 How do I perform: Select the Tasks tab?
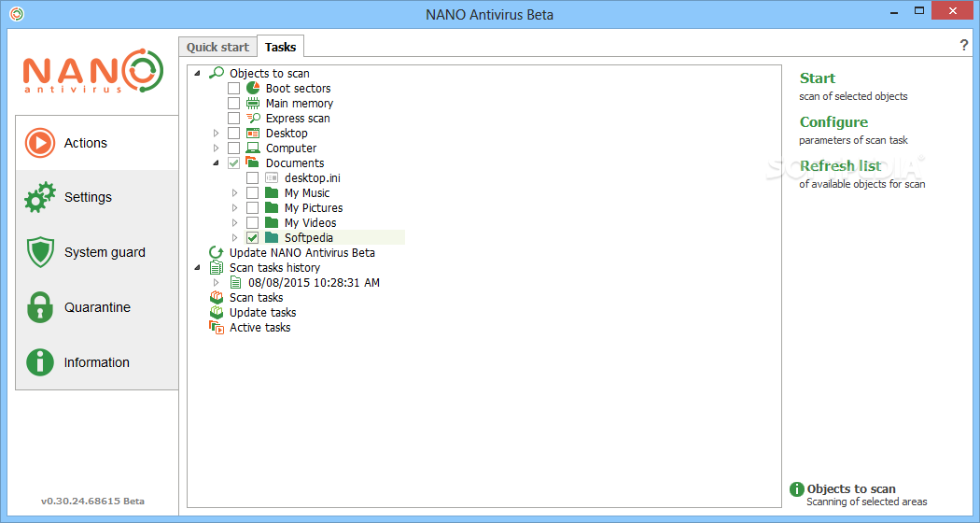pyautogui.click(x=280, y=47)
